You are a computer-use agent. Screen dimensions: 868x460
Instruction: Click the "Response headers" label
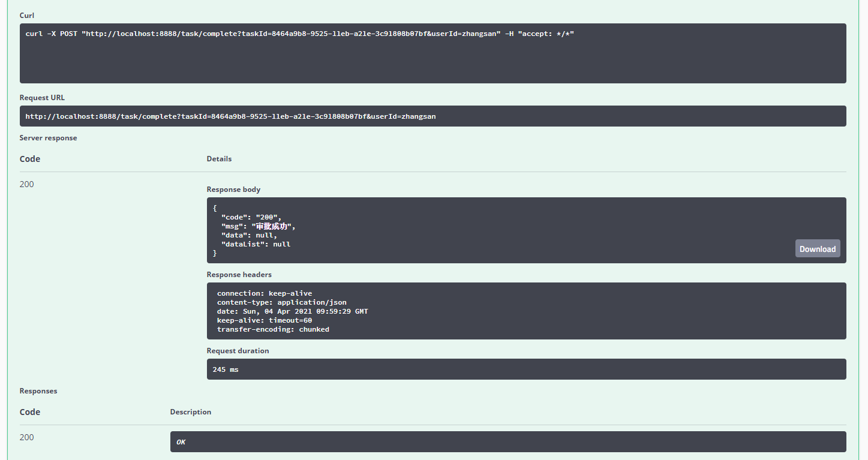coord(239,275)
